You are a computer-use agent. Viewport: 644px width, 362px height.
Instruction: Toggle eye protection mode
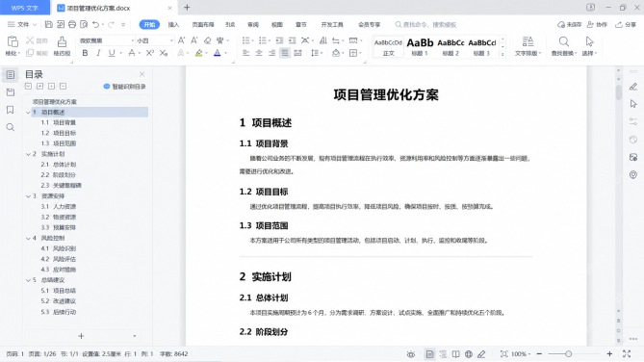[411, 353]
